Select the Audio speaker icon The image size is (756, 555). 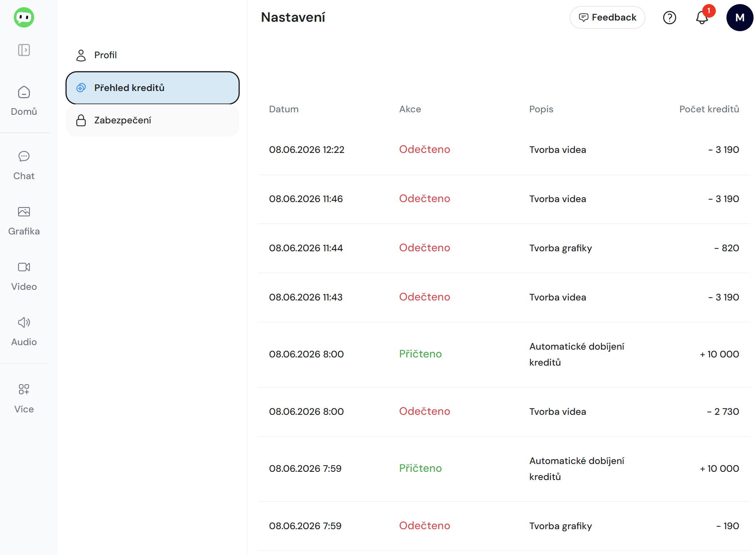(24, 323)
